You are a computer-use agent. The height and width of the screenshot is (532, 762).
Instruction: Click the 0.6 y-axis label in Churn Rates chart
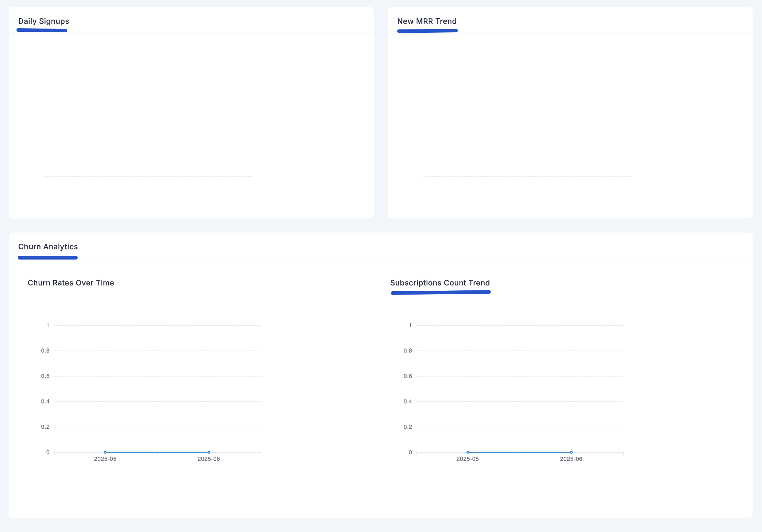pos(45,376)
